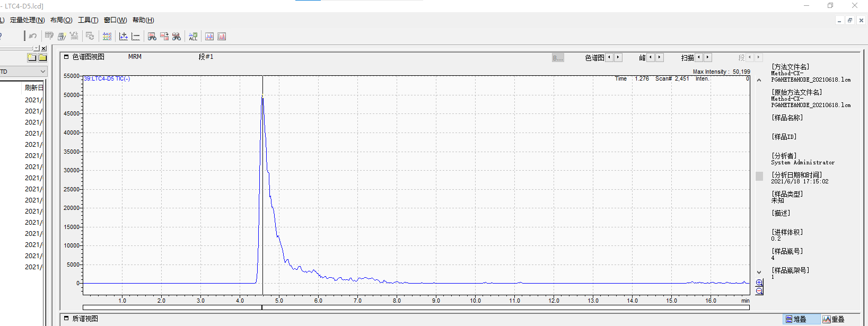Viewport: 868px width, 326px height.
Task: Zoom in using the magnifier plus icon
Action: [x=759, y=283]
